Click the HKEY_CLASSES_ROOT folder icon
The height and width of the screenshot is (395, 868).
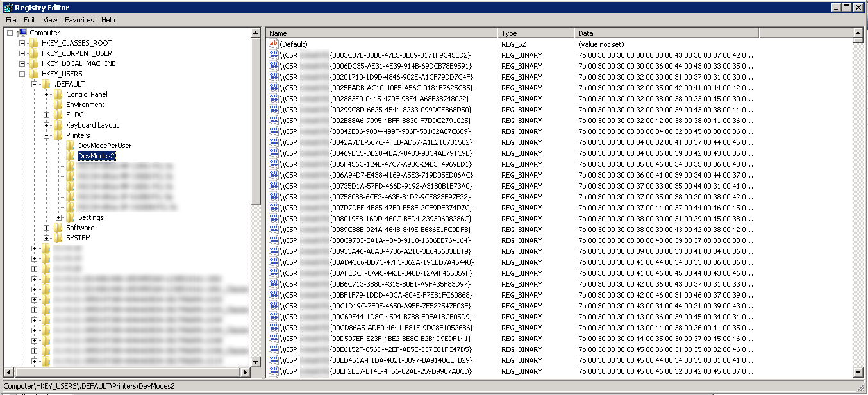point(34,43)
